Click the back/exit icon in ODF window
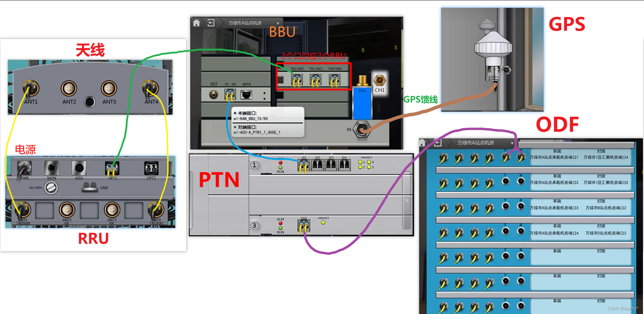Viewport: 644px width, 314px height. tap(437, 143)
